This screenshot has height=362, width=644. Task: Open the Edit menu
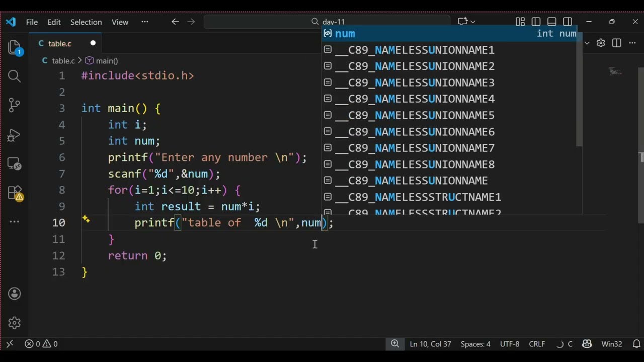(54, 22)
